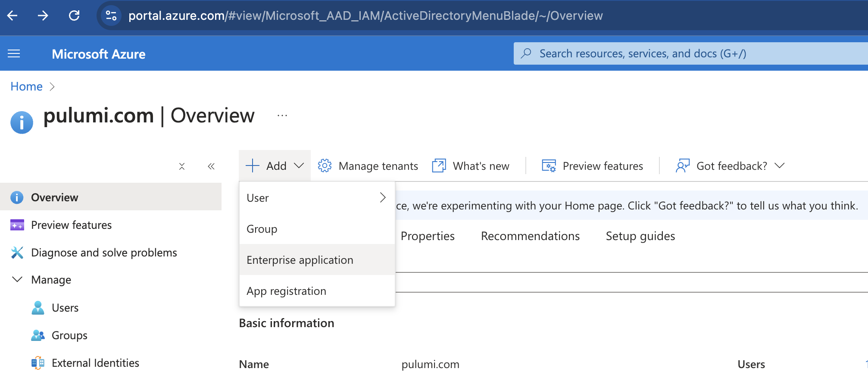Click the Preview features toolbar icon

pos(549,166)
